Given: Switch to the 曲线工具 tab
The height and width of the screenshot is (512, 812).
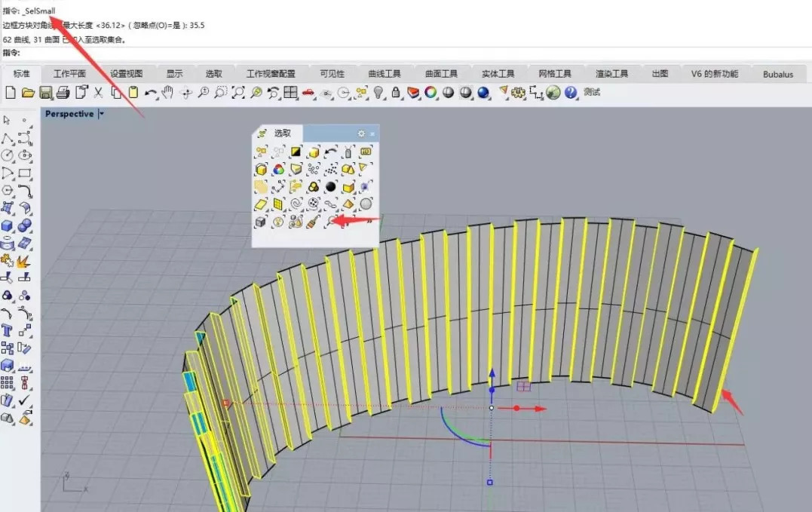Looking at the screenshot, I should click(x=384, y=74).
